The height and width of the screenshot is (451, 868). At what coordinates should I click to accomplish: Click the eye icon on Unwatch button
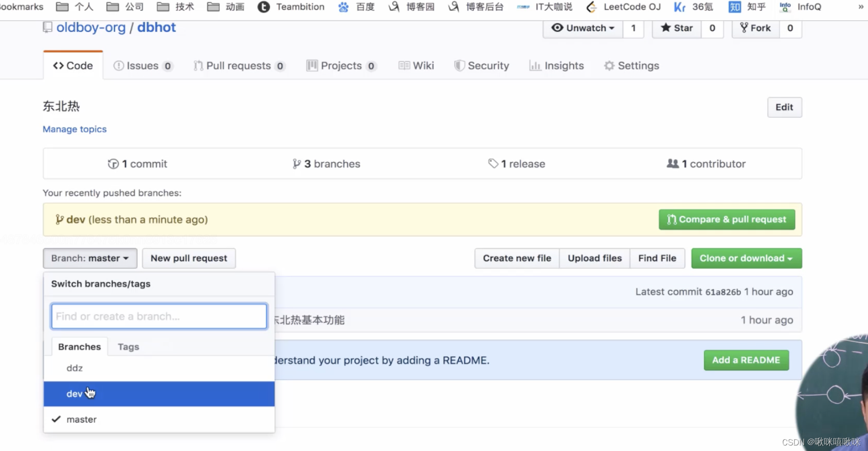pos(557,28)
